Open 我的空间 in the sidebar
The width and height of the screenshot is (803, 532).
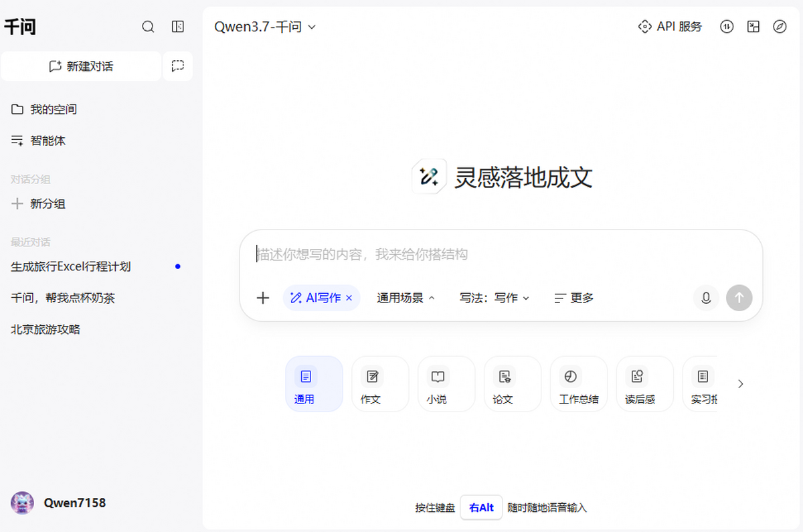click(x=44, y=109)
